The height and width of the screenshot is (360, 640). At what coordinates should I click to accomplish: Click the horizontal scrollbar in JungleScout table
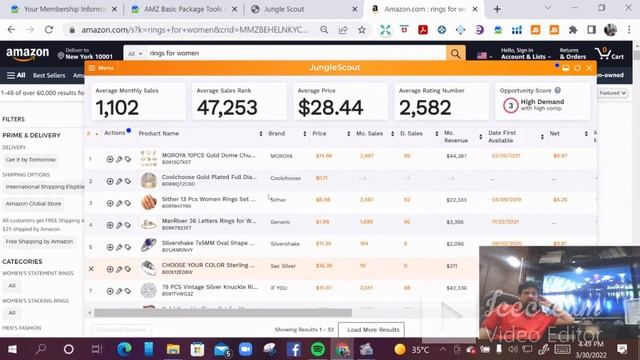[223, 313]
